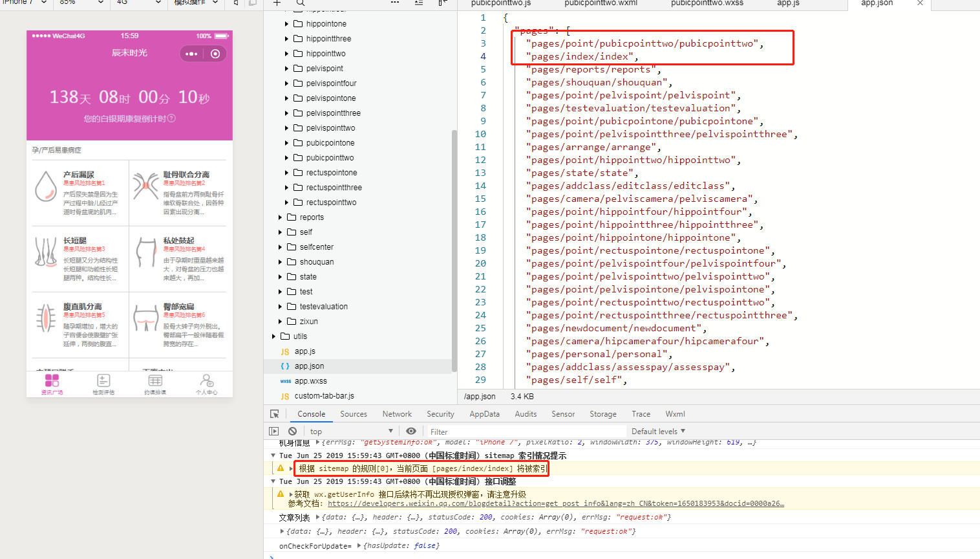Toggle console live expression eye icon
This screenshot has width=980, height=559.
(x=411, y=431)
